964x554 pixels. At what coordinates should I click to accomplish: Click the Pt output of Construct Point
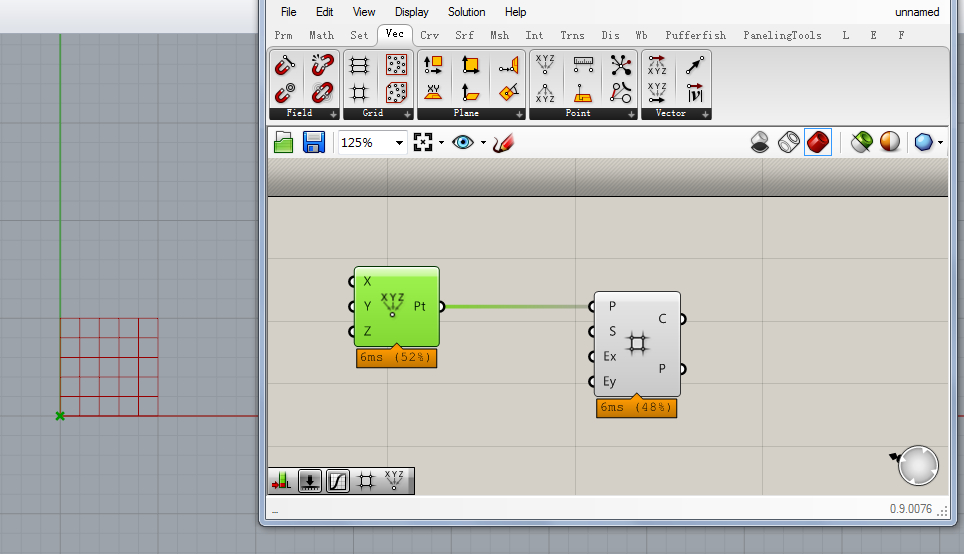point(420,306)
